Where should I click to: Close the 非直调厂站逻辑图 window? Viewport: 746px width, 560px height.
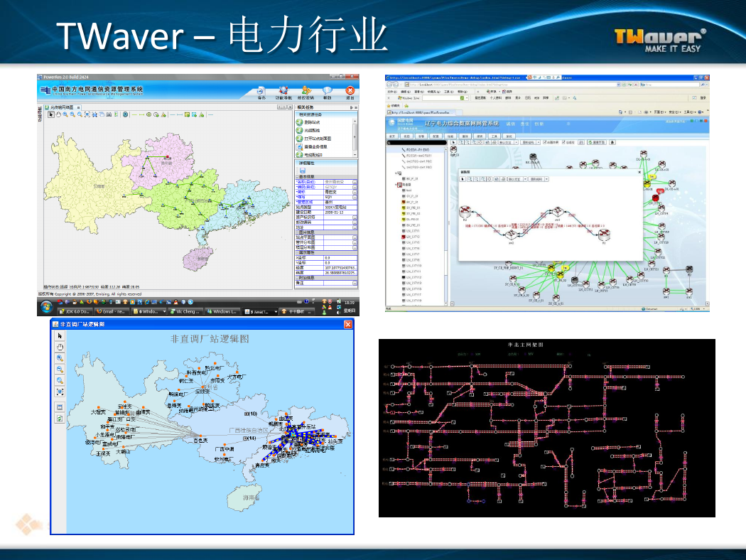point(348,324)
